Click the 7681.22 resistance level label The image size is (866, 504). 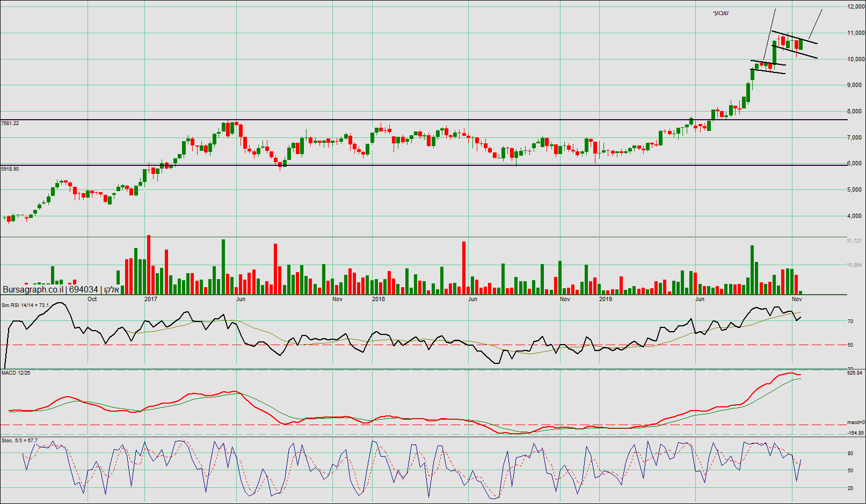[x=10, y=123]
